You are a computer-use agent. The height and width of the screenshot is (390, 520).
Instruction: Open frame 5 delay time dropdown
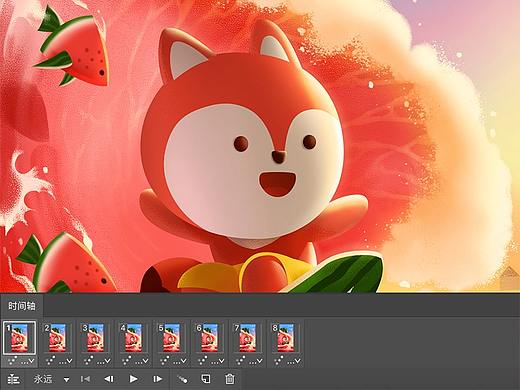[x=180, y=361]
